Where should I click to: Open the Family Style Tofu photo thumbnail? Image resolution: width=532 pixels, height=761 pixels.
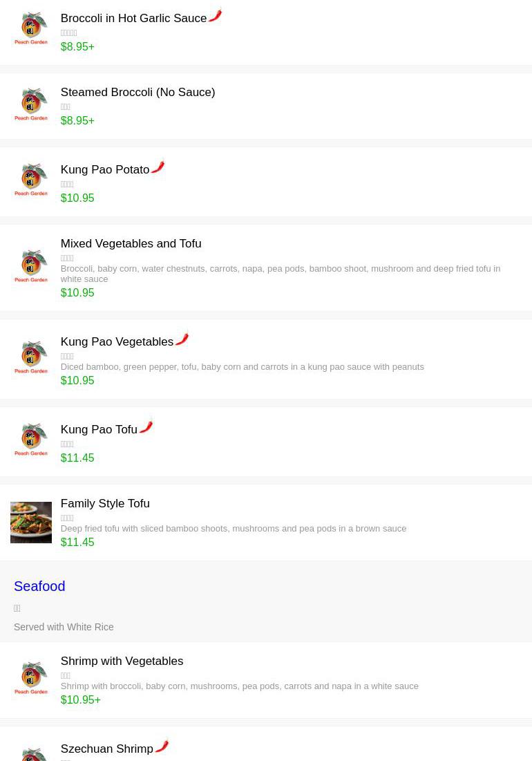[31, 523]
